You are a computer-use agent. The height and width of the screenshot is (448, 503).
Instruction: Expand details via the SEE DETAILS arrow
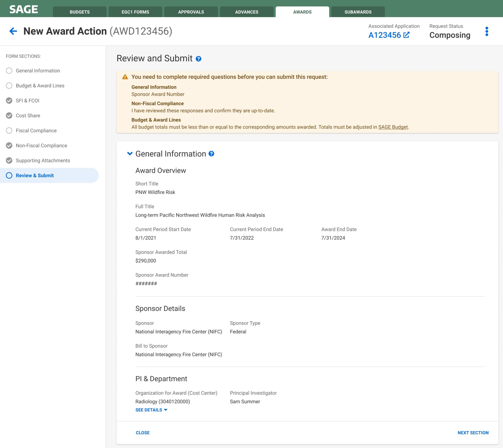[x=165, y=410]
